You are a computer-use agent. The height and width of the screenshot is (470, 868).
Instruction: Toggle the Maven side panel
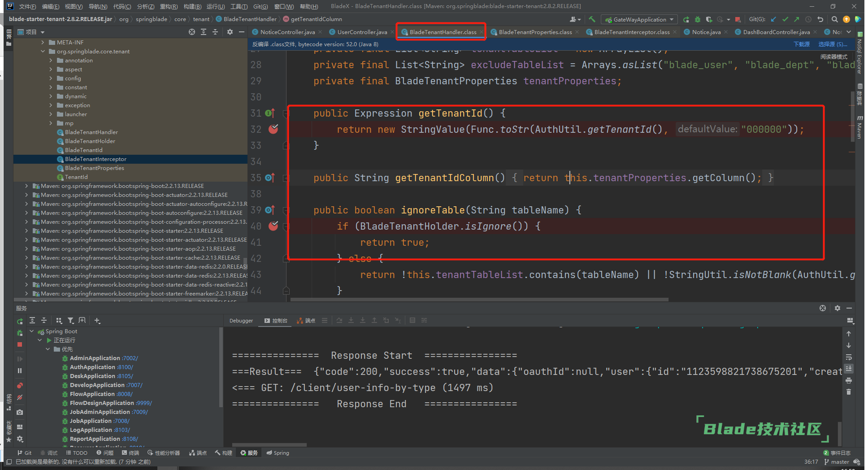(859, 127)
